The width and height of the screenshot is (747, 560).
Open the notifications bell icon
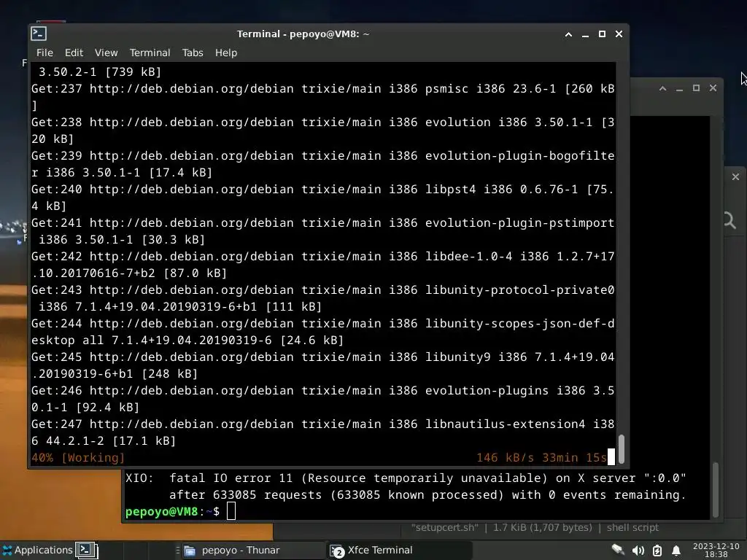[676, 551]
